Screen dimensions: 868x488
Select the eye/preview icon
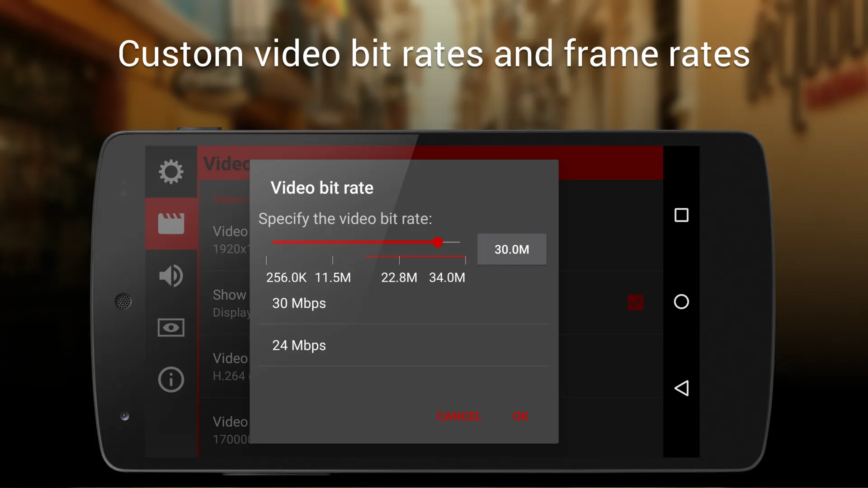[171, 328]
